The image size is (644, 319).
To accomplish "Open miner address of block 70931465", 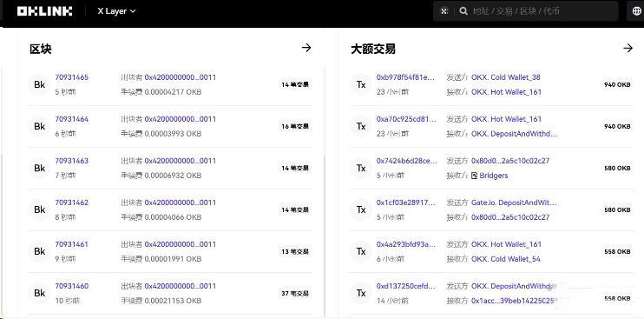I will point(181,77).
